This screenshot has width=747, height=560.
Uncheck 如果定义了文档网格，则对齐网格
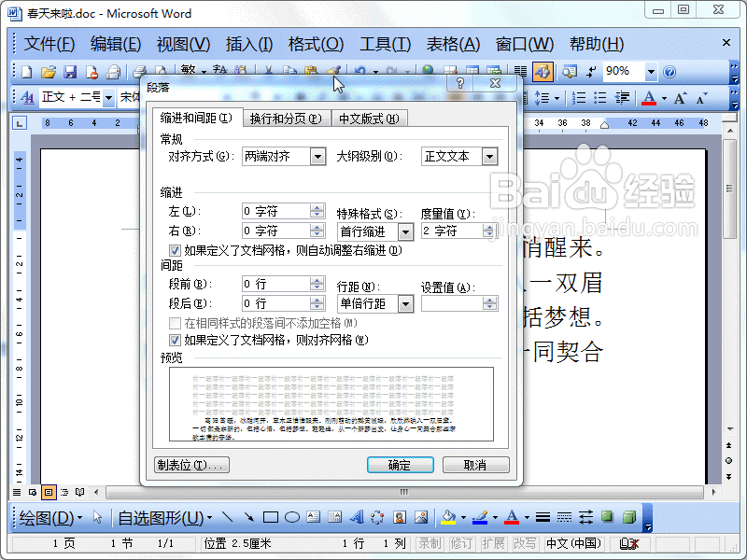(175, 339)
